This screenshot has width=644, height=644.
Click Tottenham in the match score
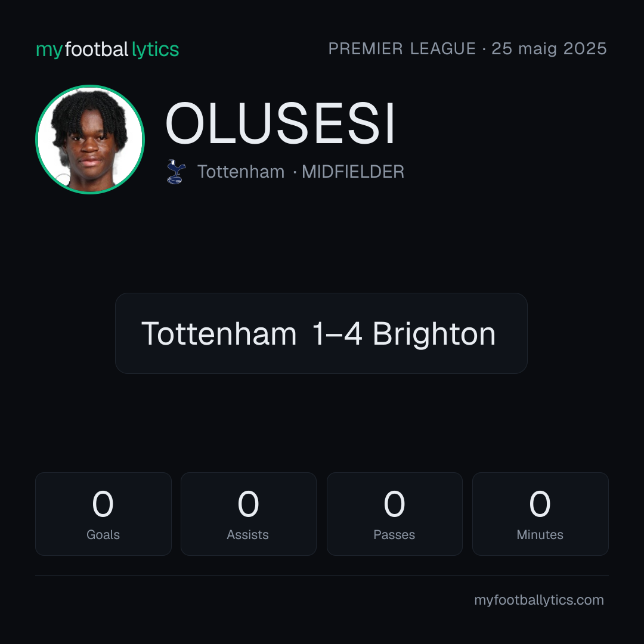[x=219, y=333]
